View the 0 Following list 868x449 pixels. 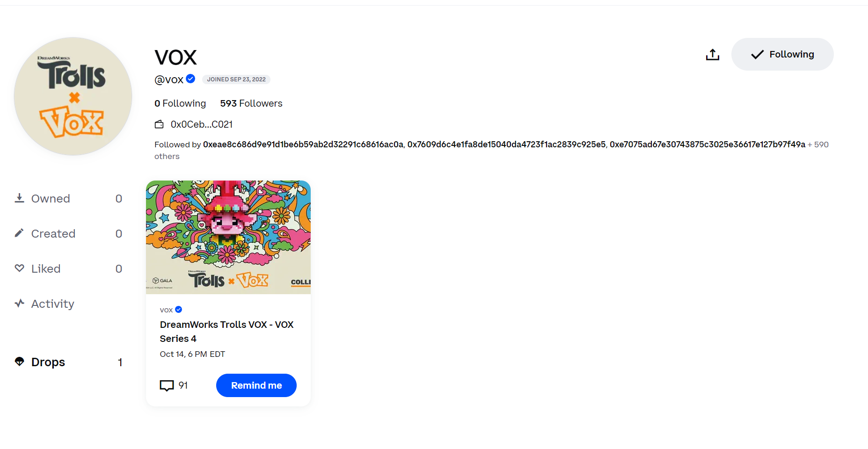tap(180, 103)
